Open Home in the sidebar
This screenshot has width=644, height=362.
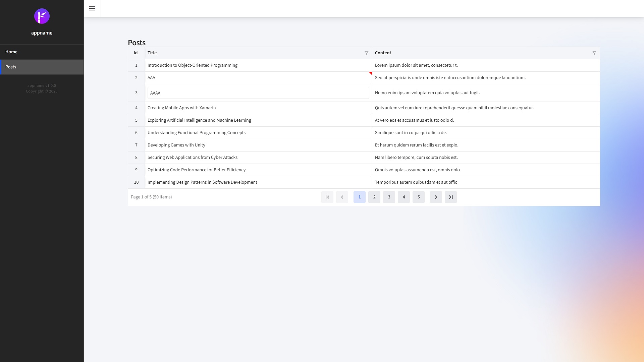[42, 52]
